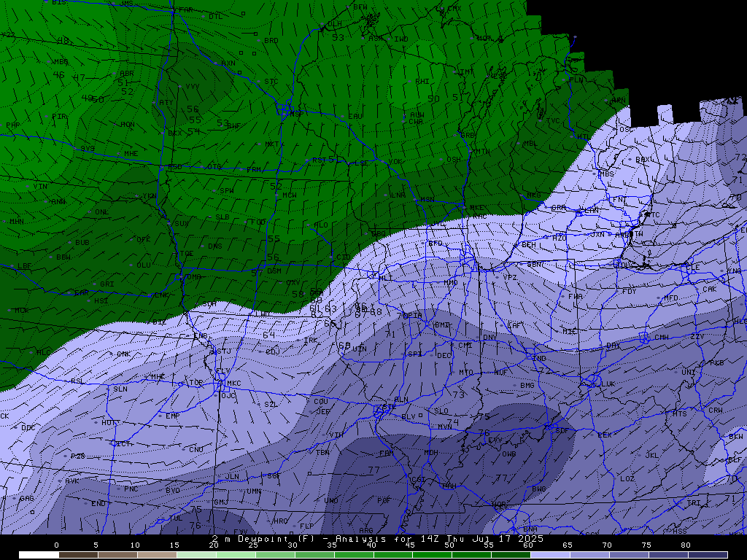Click the '2 m Dewpoint (F)' title text

(x=263, y=539)
